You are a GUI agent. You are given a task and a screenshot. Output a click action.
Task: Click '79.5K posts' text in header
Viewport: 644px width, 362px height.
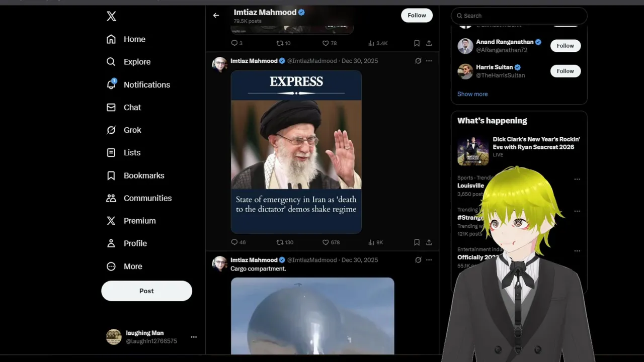click(248, 21)
